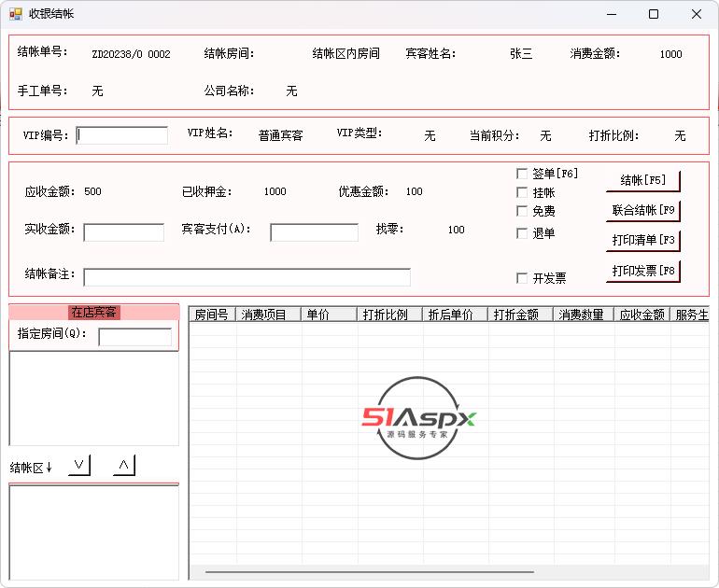The height and width of the screenshot is (588, 719).
Task: Click the 结帐区内房间 text
Action: click(346, 53)
